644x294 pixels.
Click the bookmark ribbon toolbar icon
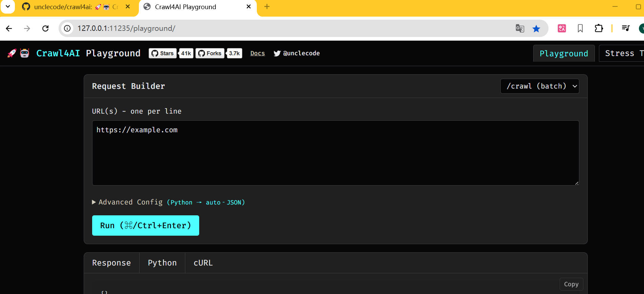coord(580,28)
